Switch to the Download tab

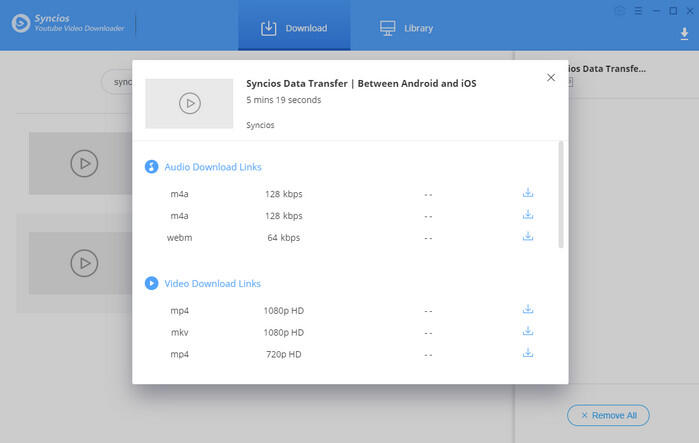(x=294, y=28)
